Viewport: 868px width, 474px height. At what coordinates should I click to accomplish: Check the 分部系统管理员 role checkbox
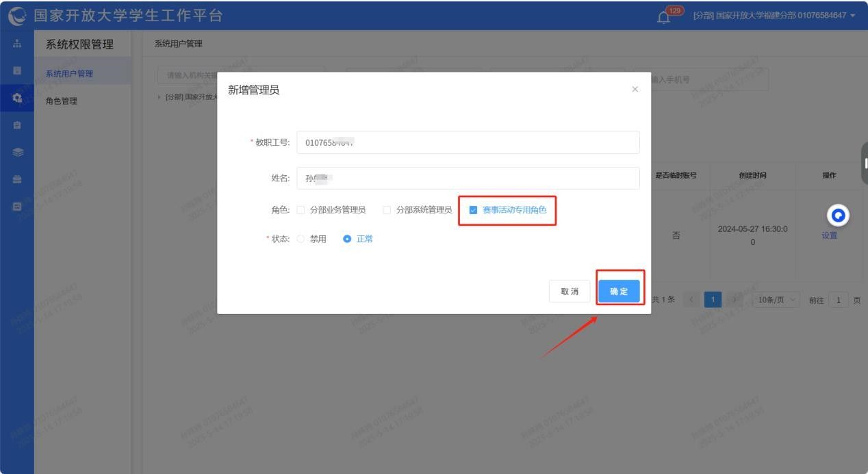[x=387, y=210]
